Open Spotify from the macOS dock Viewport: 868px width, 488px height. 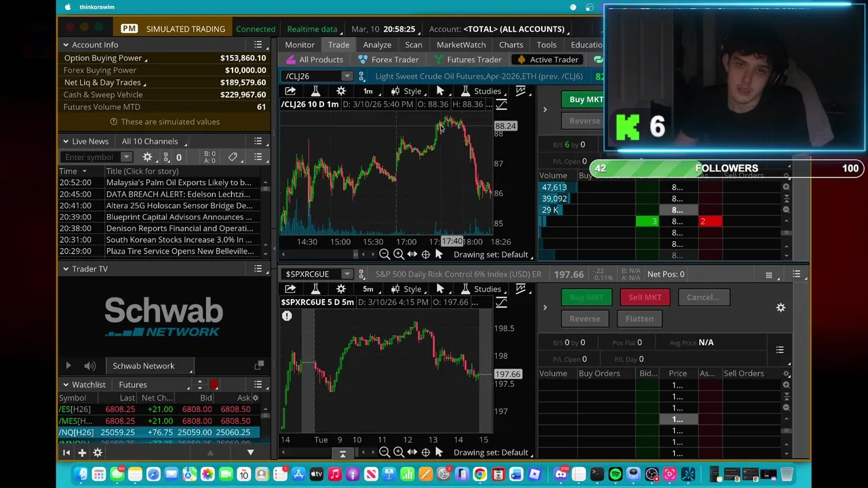tap(616, 474)
